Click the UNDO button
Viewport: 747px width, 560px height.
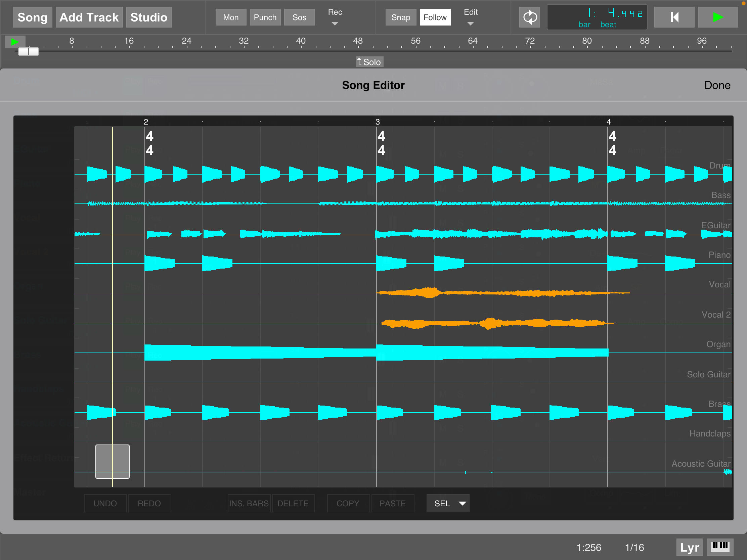(x=105, y=503)
